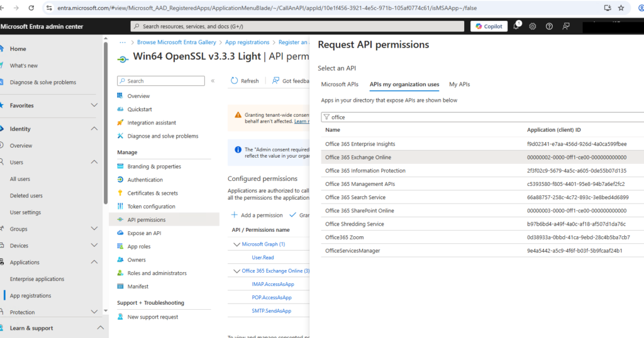Image resolution: width=644 pixels, height=338 pixels.
Task: Click the Expose an API cloud icon
Action: click(120, 233)
